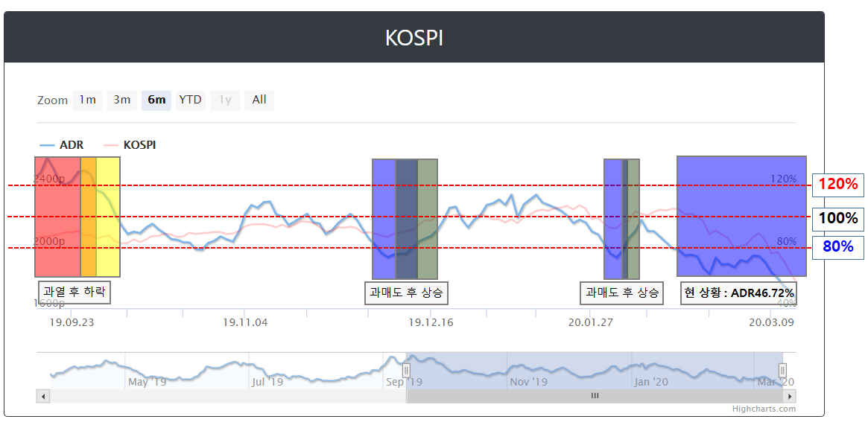This screenshot has height=428, width=868.
Task: Click the navigator left handle
Action: pyautogui.click(x=406, y=371)
